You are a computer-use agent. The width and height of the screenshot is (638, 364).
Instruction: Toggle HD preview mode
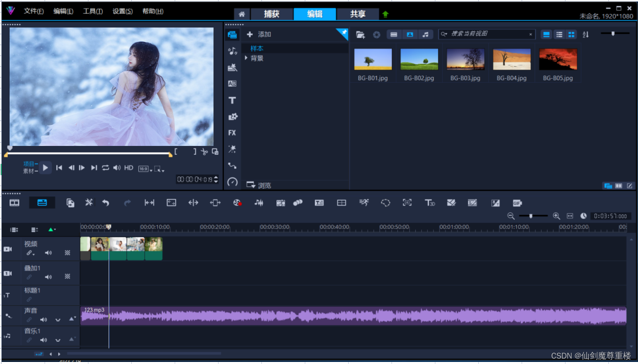(x=129, y=168)
